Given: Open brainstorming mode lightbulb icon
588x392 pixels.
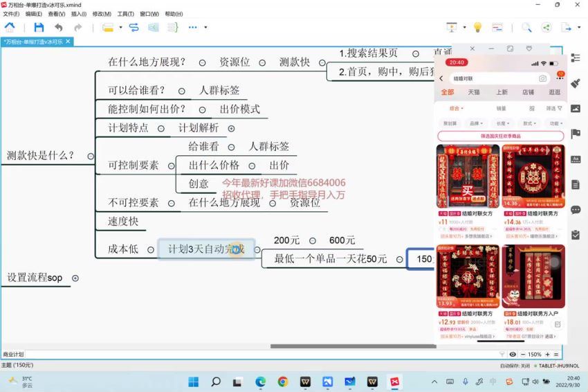Looking at the screenshot, I should pos(477,27).
